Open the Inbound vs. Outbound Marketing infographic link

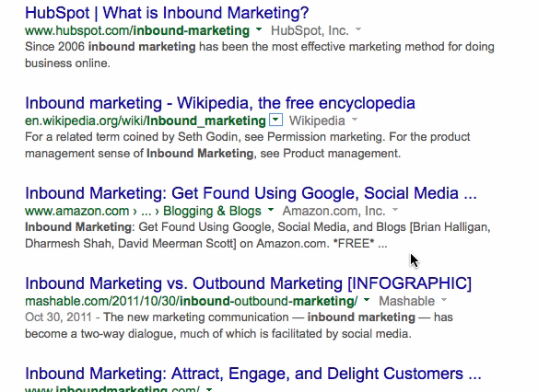pyautogui.click(x=248, y=283)
